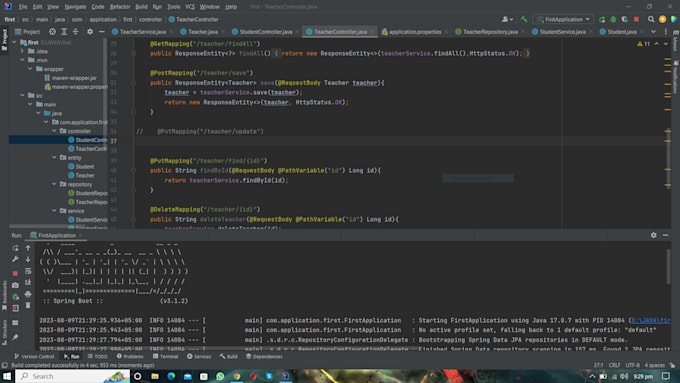Viewport: 680px width, 383px height.
Task: Open WhatsApp from the taskbar
Action: [x=220, y=376]
